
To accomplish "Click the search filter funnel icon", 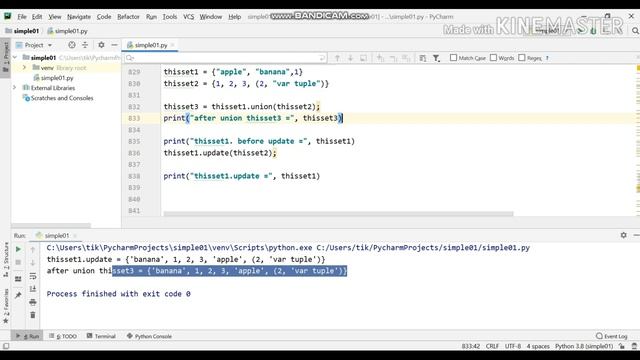I will (436, 58).
